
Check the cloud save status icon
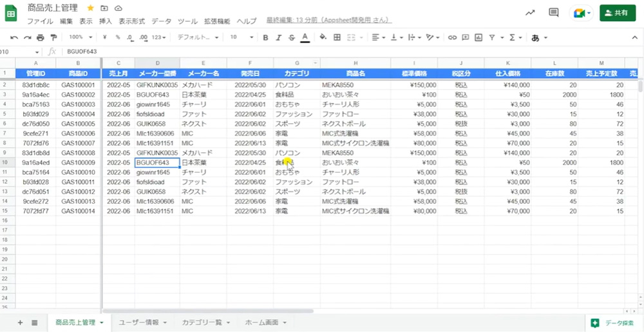click(118, 8)
